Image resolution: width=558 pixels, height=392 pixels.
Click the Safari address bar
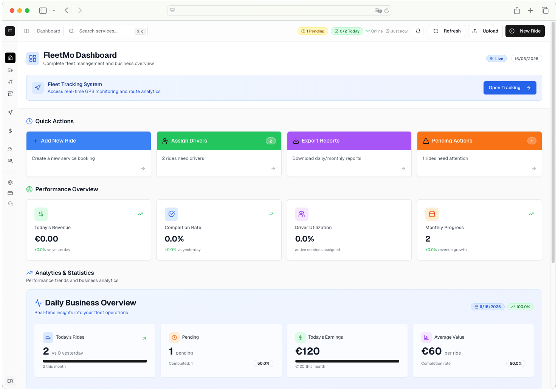279,11
